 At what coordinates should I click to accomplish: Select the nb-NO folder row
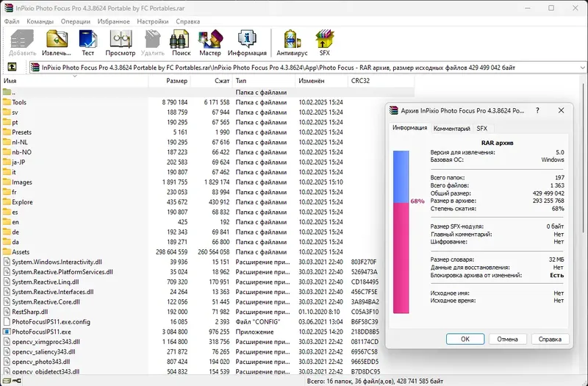pos(208,152)
